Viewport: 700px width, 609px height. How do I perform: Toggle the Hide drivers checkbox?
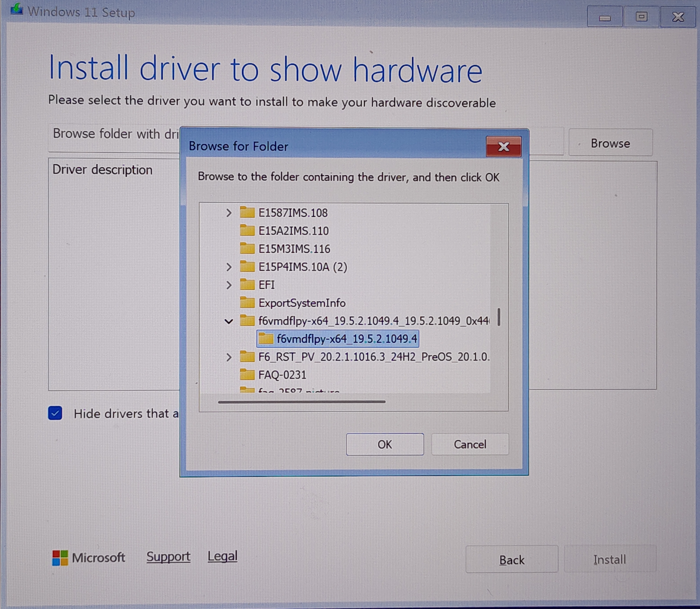click(55, 413)
